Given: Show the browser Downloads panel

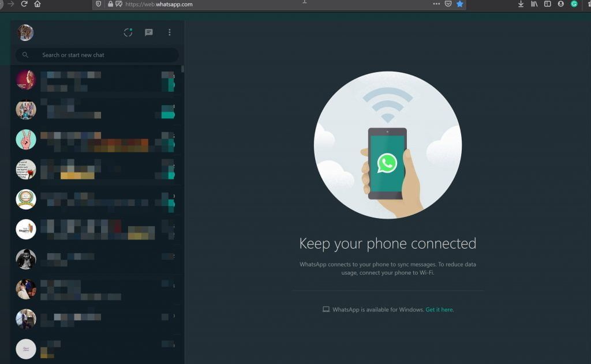Looking at the screenshot, I should point(521,4).
